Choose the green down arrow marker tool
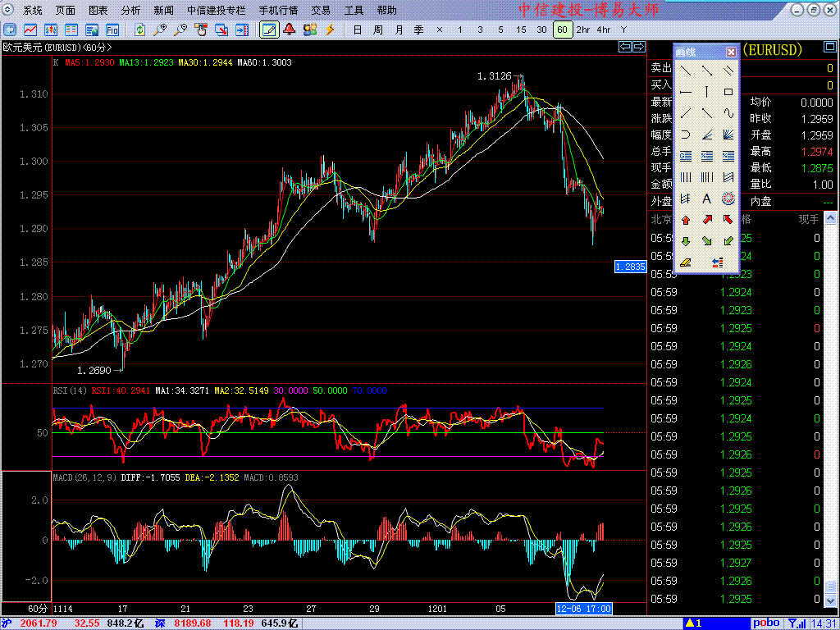This screenshot has height=630, width=840. [685, 241]
